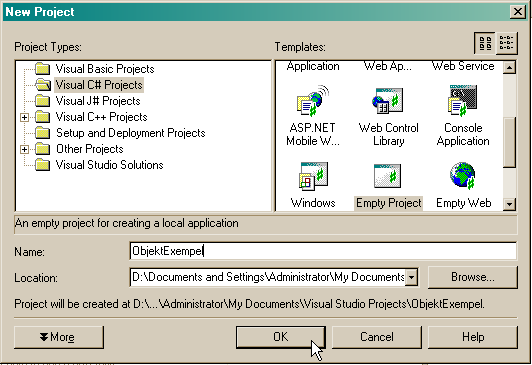Expand the Visual C++ Projects node
This screenshot has height=365, width=532.
(x=24, y=117)
